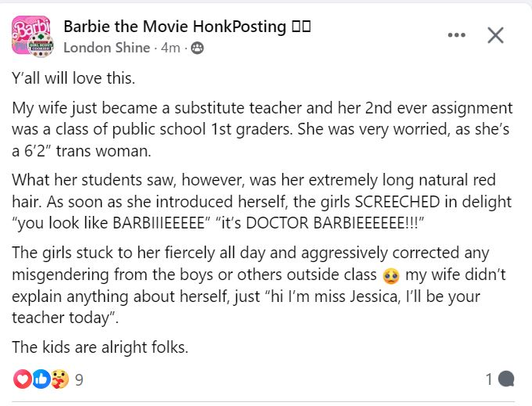532x406 pixels.
Task: Click the "Y'all will love this." line
Action: point(74,78)
